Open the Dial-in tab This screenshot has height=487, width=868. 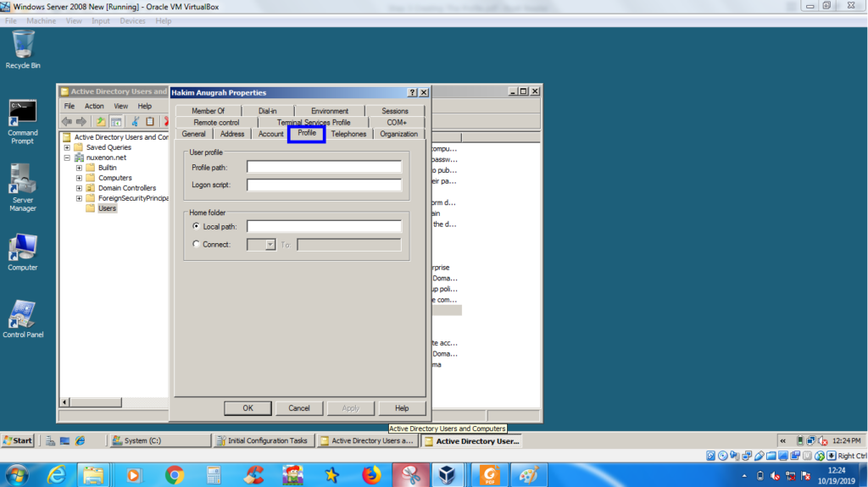pyautogui.click(x=267, y=111)
